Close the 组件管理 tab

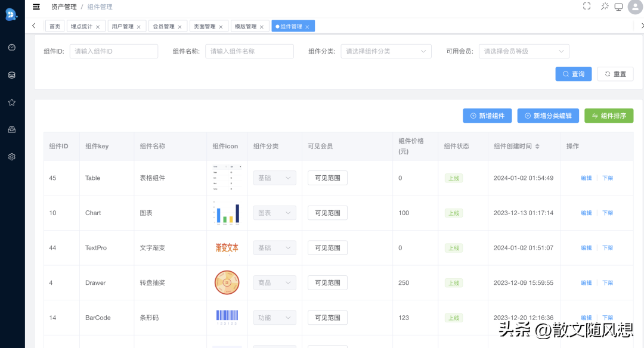click(307, 27)
